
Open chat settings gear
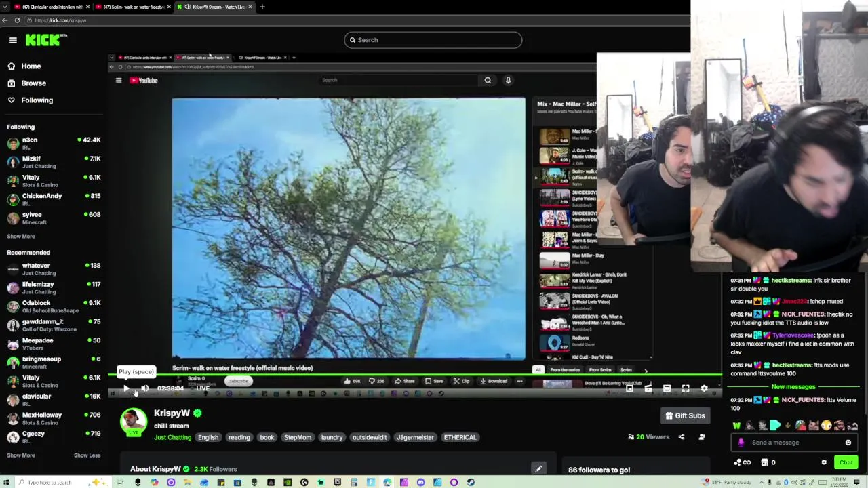point(824,462)
